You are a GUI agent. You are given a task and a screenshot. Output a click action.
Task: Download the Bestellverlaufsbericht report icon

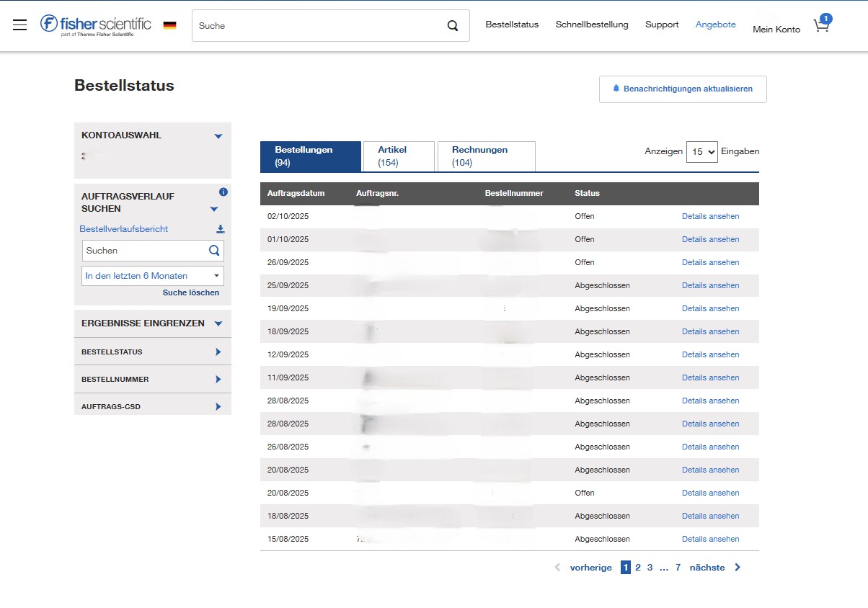[x=221, y=229]
